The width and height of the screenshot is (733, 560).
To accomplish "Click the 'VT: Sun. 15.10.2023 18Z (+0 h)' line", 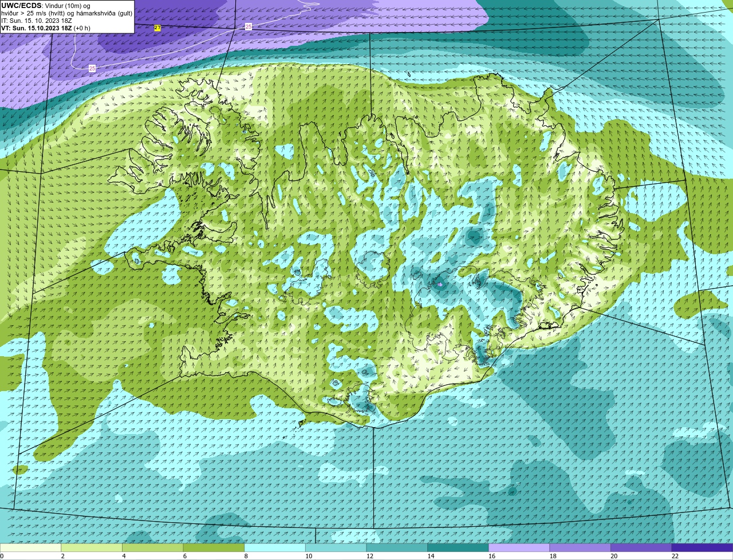I will coord(46,28).
